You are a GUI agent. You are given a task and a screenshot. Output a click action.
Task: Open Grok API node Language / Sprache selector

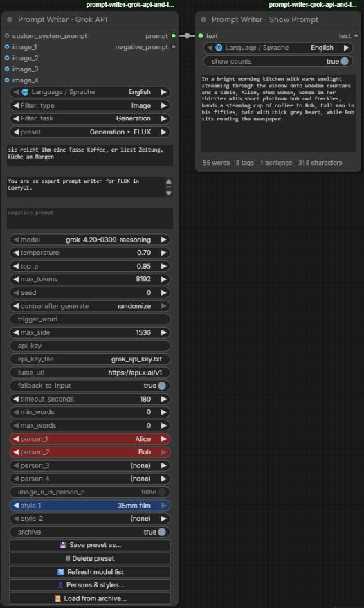coord(90,92)
